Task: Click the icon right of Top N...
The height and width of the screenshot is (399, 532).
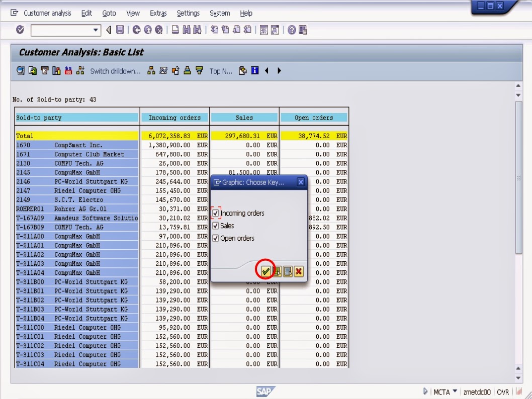Action: (242, 70)
